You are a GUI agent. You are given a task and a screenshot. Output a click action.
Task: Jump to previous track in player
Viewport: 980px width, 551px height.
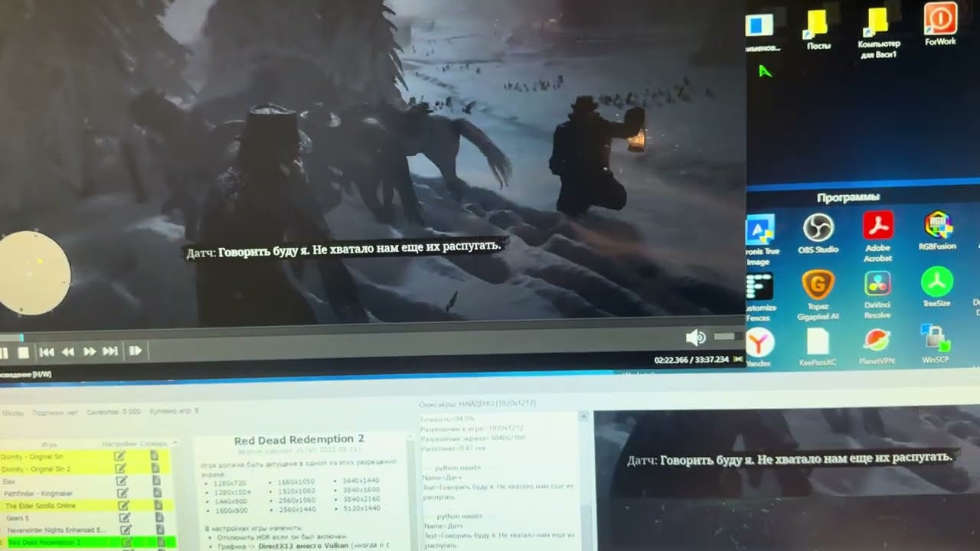[x=47, y=352]
